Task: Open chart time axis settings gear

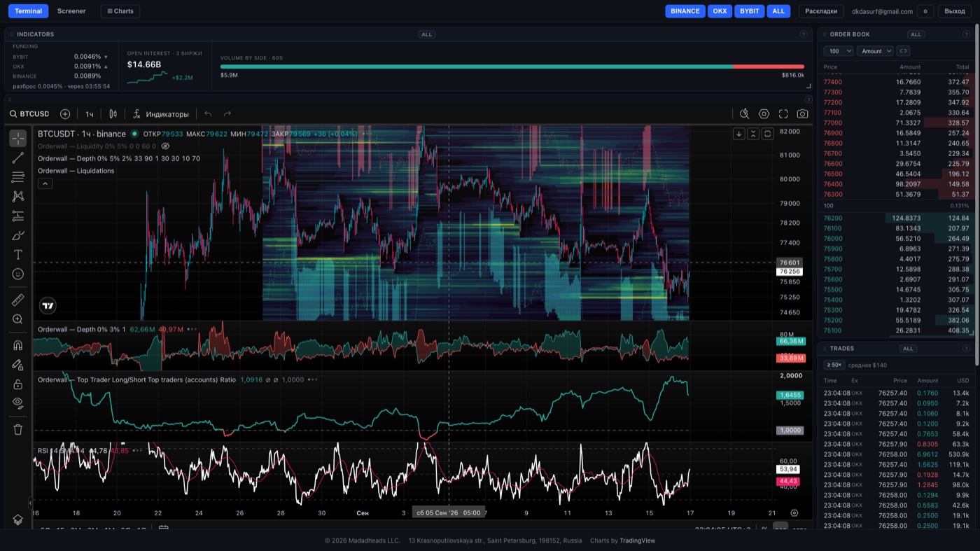Action: click(794, 513)
